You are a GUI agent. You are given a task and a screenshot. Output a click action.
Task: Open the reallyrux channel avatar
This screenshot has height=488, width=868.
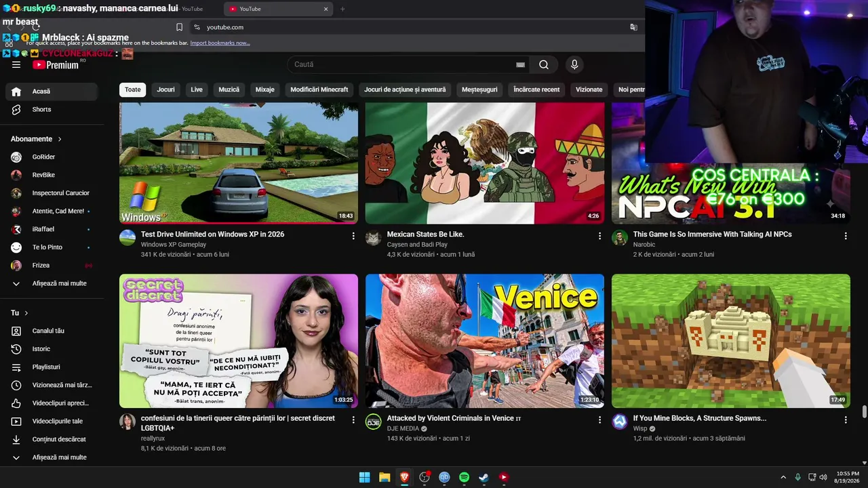click(127, 422)
